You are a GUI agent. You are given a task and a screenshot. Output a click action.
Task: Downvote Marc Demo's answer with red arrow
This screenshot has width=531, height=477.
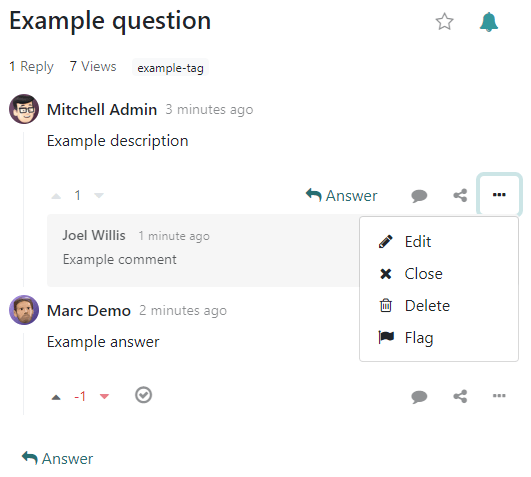(104, 396)
